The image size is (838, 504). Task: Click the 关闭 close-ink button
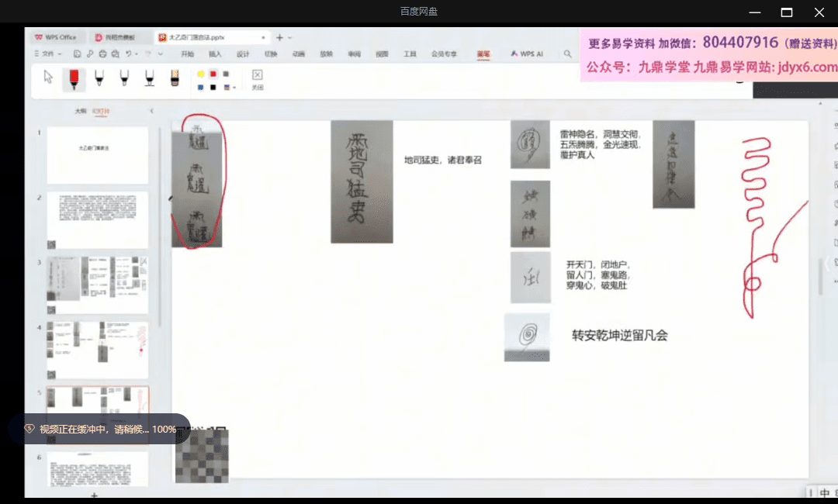(x=258, y=79)
